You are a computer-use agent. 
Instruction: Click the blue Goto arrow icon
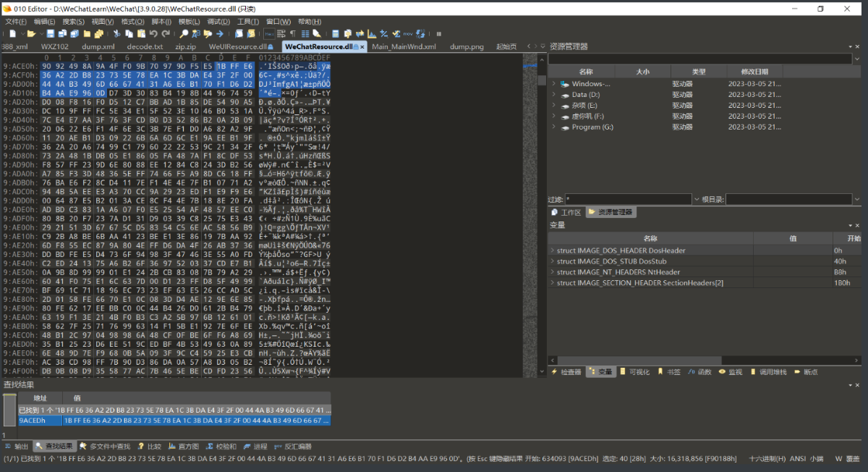(x=219, y=33)
